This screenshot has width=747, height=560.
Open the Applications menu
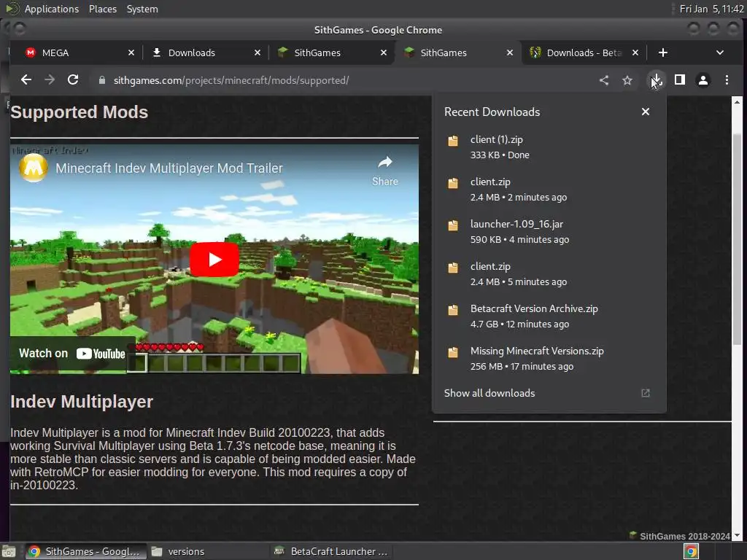(x=52, y=9)
